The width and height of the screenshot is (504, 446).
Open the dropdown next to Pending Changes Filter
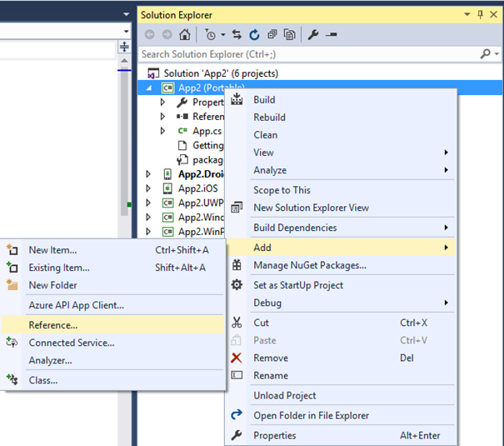(x=223, y=35)
